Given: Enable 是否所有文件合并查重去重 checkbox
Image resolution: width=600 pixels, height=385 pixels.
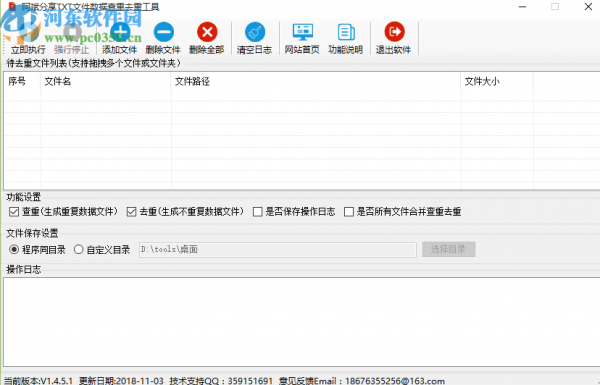Looking at the screenshot, I should coord(349,212).
